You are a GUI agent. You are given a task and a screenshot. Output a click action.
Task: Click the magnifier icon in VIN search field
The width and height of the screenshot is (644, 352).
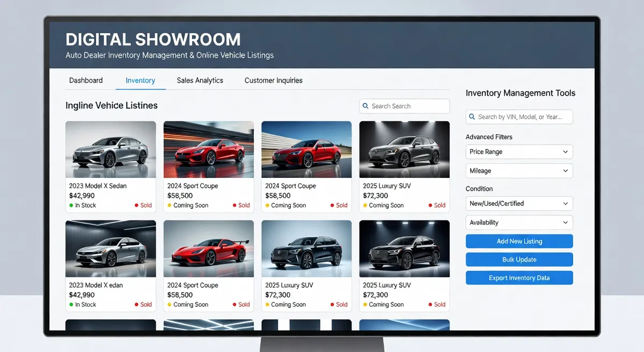click(x=472, y=117)
